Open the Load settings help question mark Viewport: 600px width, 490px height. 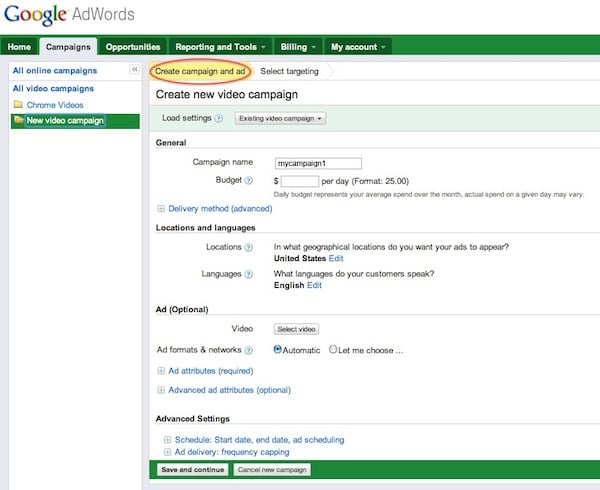(x=218, y=119)
